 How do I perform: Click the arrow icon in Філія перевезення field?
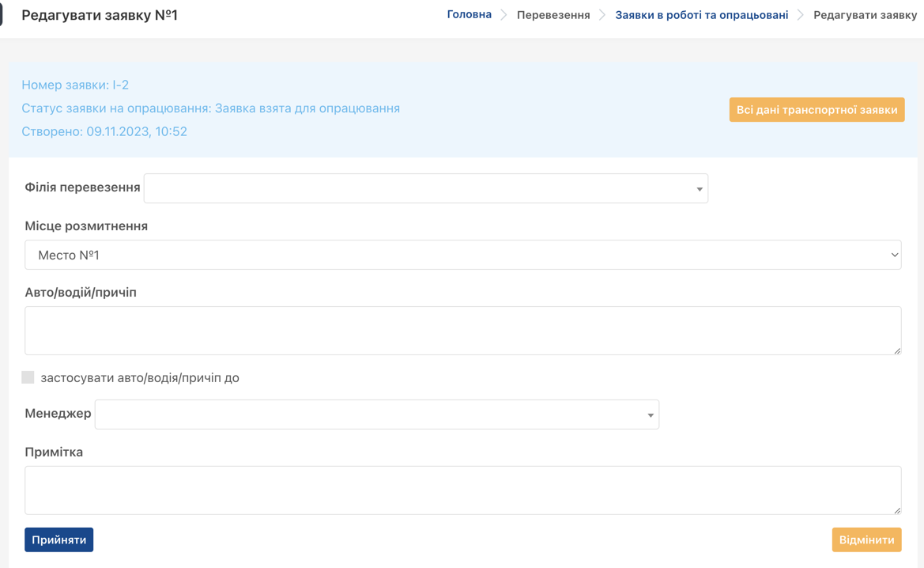click(699, 189)
